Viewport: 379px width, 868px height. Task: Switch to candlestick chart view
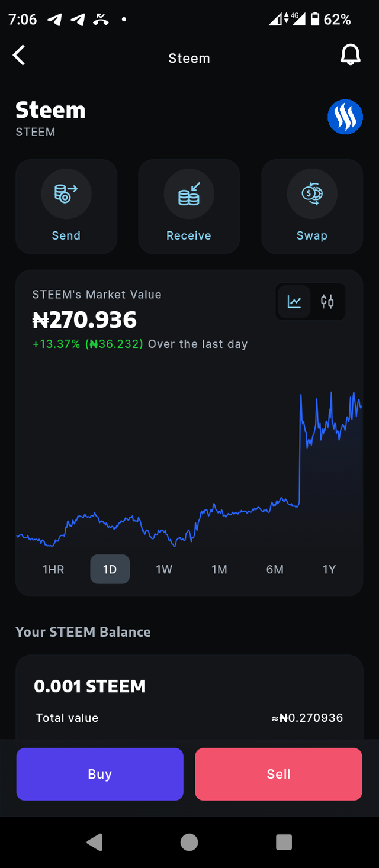click(x=327, y=302)
